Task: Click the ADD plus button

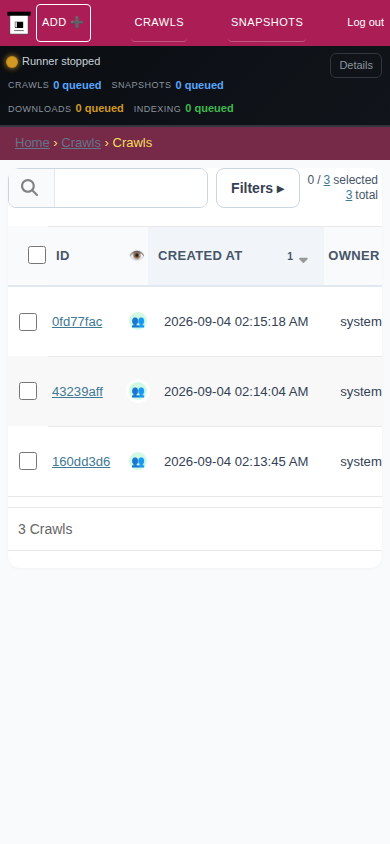Action: coord(63,23)
